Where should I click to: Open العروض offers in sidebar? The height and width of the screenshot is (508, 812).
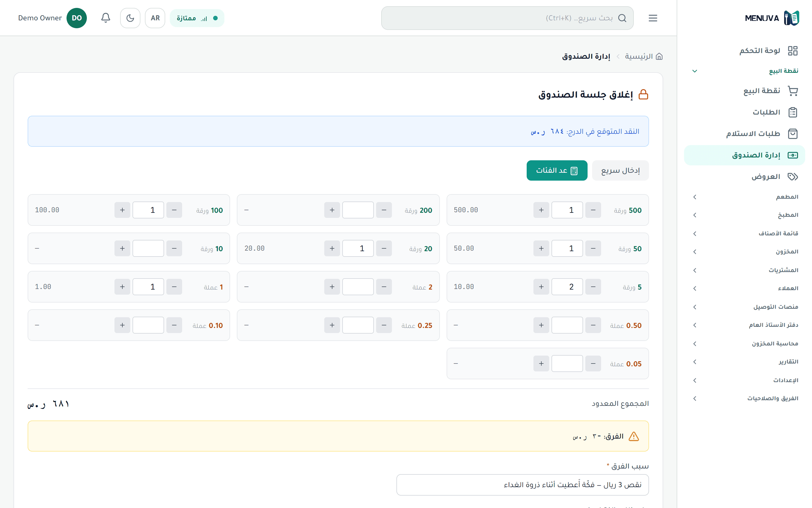[745, 177]
